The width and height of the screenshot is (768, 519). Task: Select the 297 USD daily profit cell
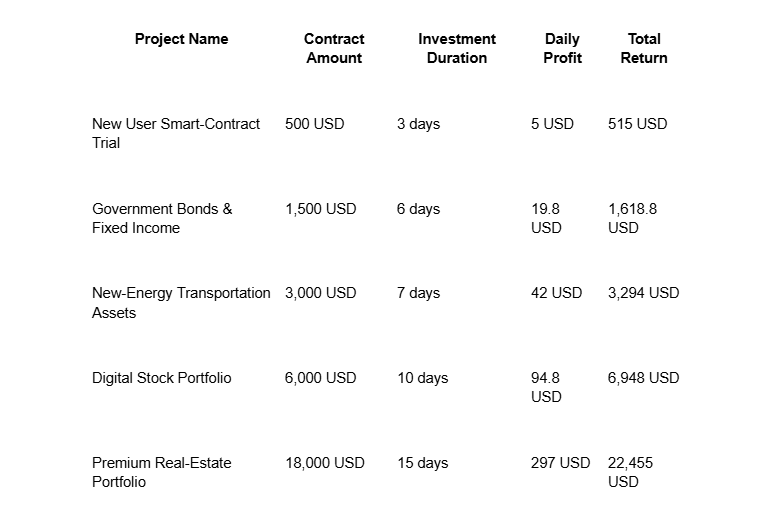(x=560, y=463)
